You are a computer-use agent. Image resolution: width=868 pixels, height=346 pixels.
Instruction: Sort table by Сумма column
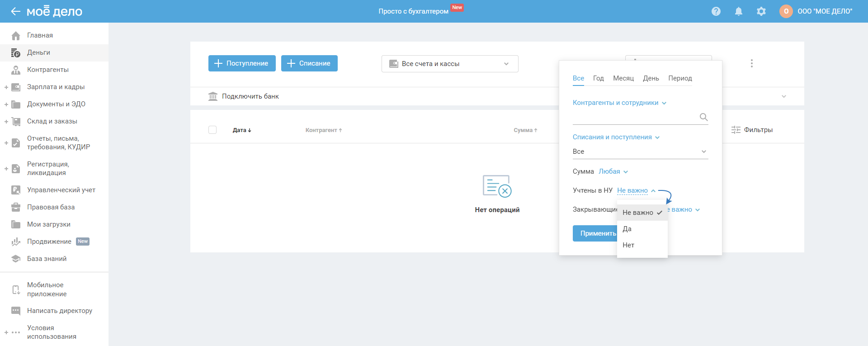[x=525, y=130]
